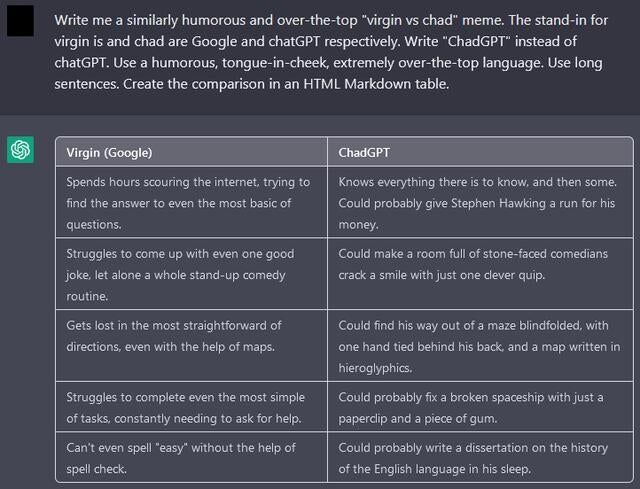Click the ChatGPT logo avatar icon

[x=20, y=149]
